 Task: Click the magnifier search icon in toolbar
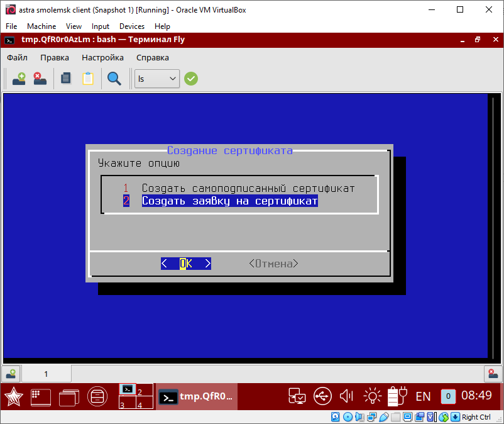(x=114, y=79)
